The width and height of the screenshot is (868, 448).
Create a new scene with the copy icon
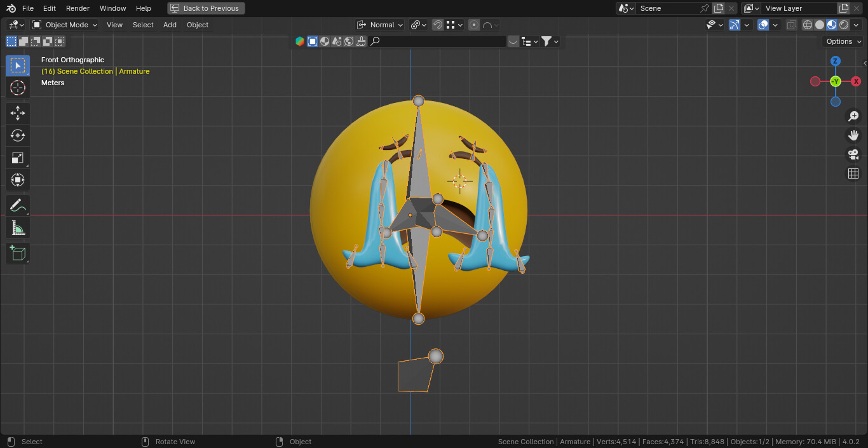coord(719,8)
